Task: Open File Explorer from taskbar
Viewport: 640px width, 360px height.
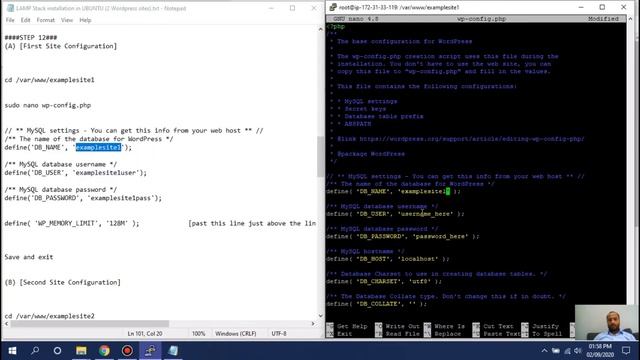Action: tap(81, 351)
